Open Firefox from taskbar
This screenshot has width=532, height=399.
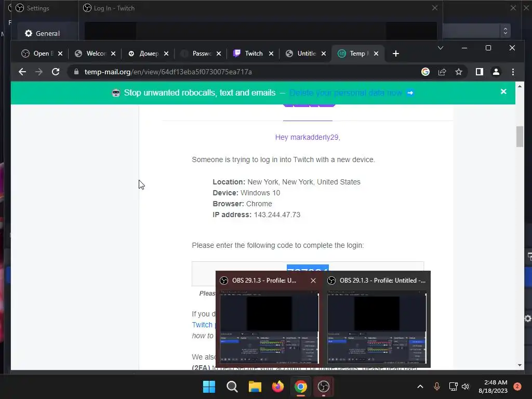click(x=278, y=387)
